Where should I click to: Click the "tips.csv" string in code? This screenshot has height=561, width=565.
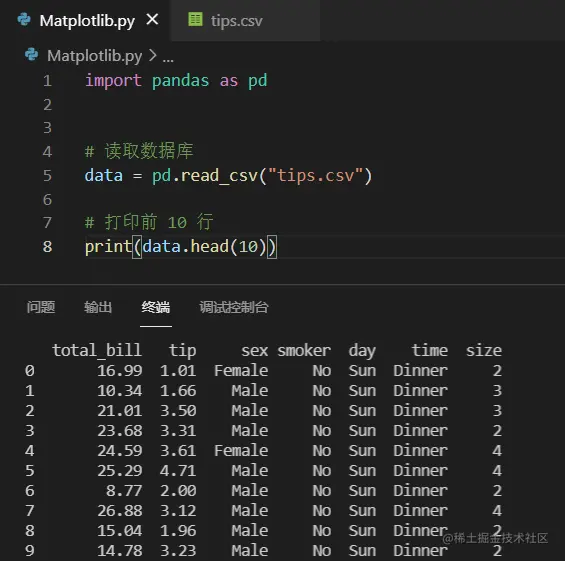pos(315,176)
